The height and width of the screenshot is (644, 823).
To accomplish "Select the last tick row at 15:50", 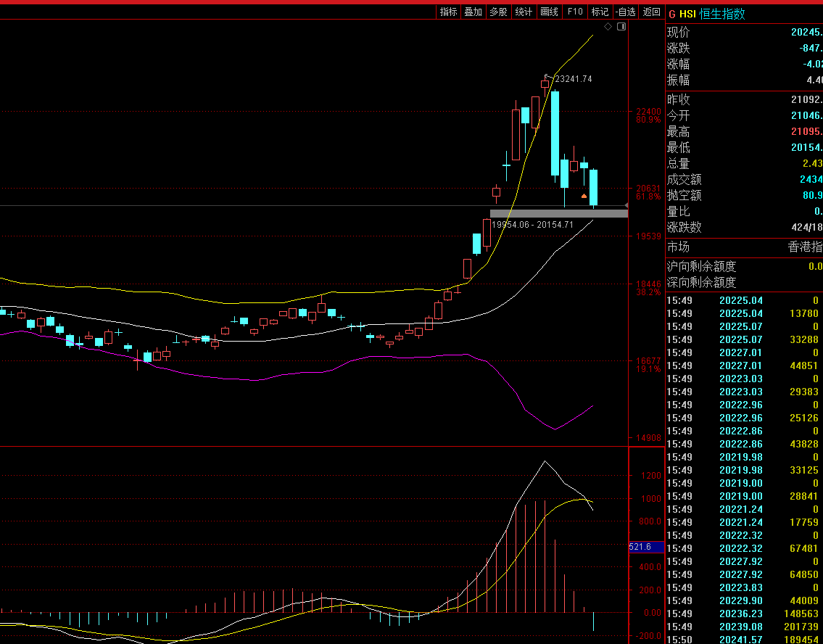I will click(743, 639).
